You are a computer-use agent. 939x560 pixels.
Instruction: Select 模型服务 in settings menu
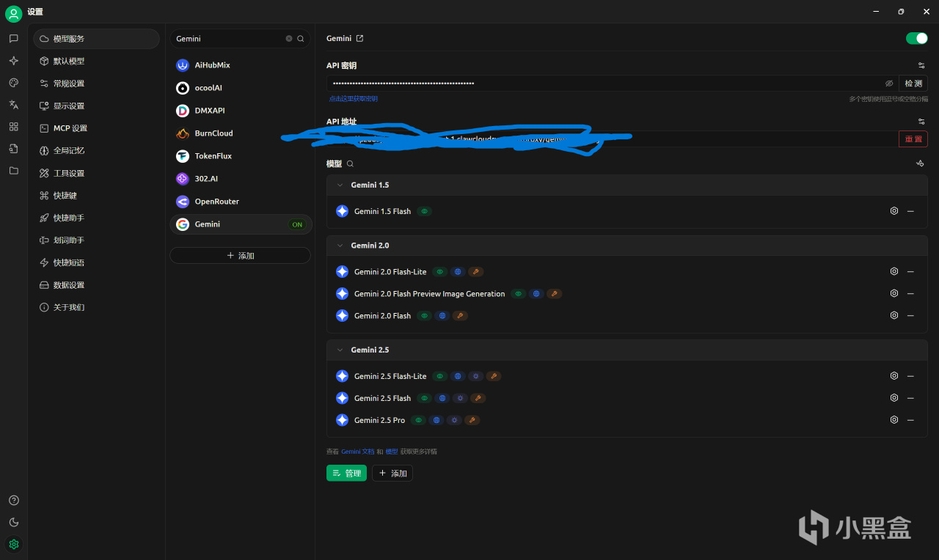[96, 39]
